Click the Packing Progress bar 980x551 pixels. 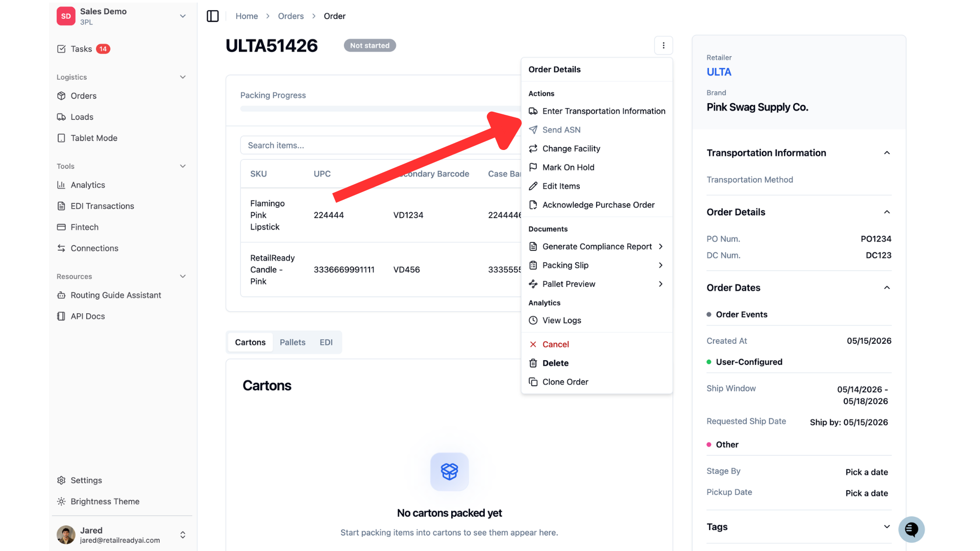pyautogui.click(x=380, y=109)
